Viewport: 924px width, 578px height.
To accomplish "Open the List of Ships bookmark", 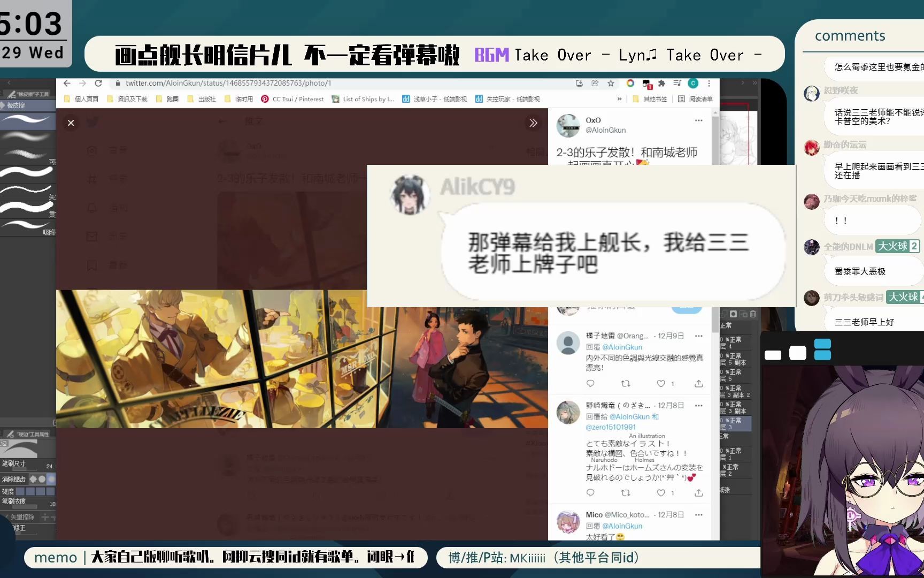I will point(363,99).
